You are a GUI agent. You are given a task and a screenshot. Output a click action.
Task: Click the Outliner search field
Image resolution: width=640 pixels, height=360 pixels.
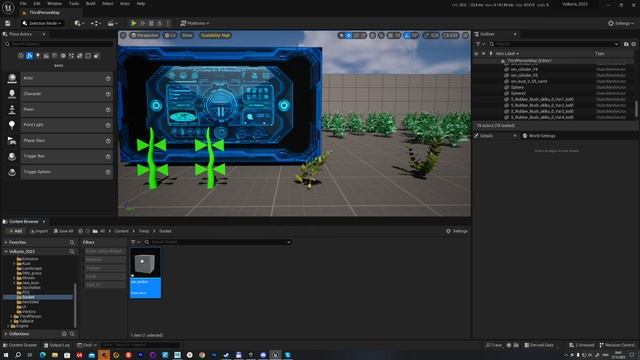coord(554,44)
